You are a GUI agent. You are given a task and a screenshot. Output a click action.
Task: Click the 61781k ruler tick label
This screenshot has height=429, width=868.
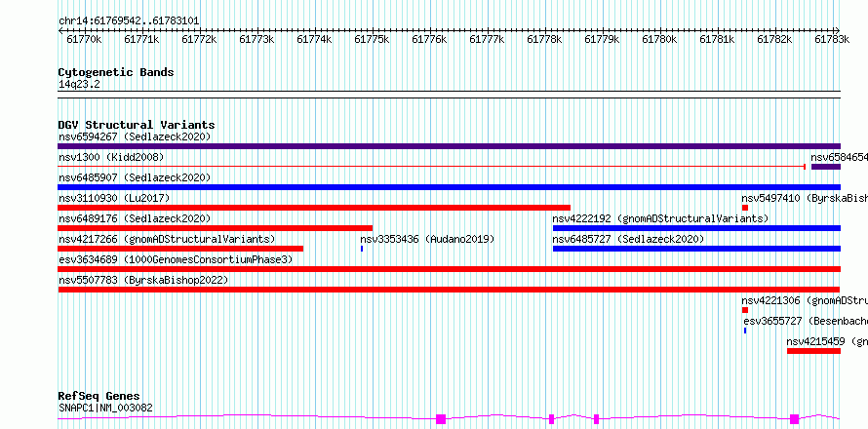718,39
